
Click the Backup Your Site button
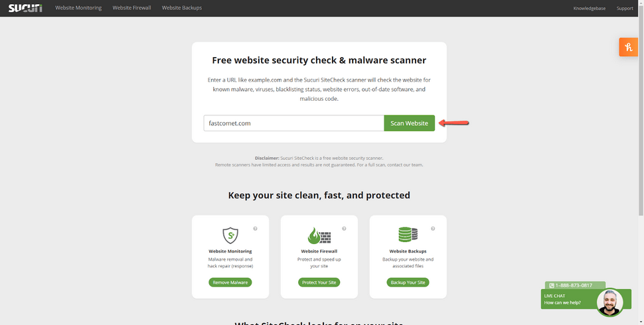(408, 283)
